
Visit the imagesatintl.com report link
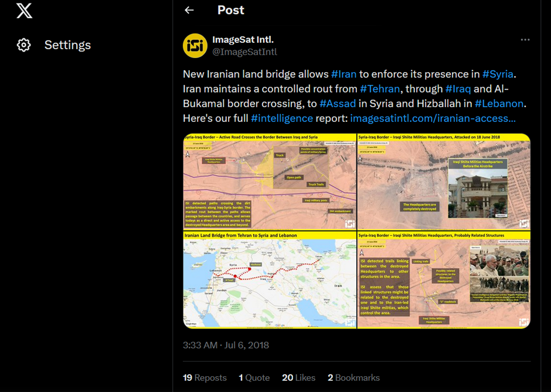click(x=433, y=118)
